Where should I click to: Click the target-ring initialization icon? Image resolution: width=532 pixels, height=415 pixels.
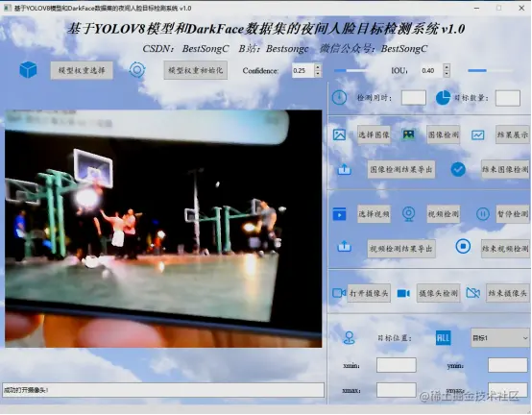pos(137,70)
